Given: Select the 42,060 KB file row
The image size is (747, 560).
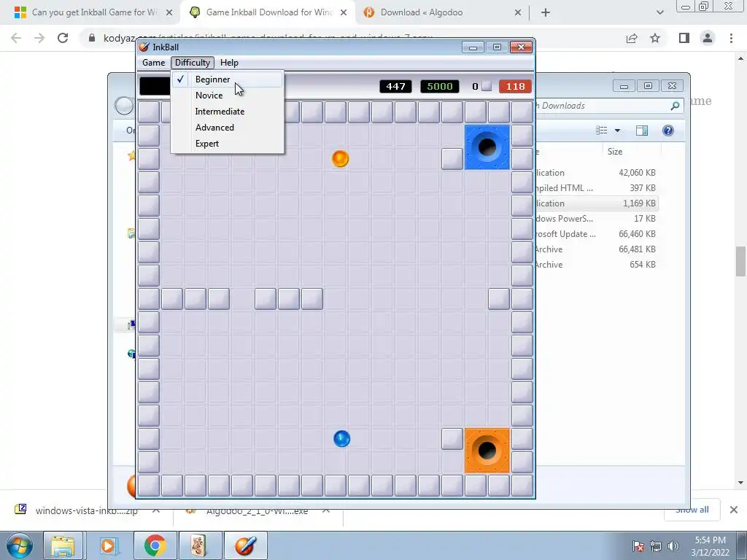Looking at the screenshot, I should pyautogui.click(x=597, y=173).
